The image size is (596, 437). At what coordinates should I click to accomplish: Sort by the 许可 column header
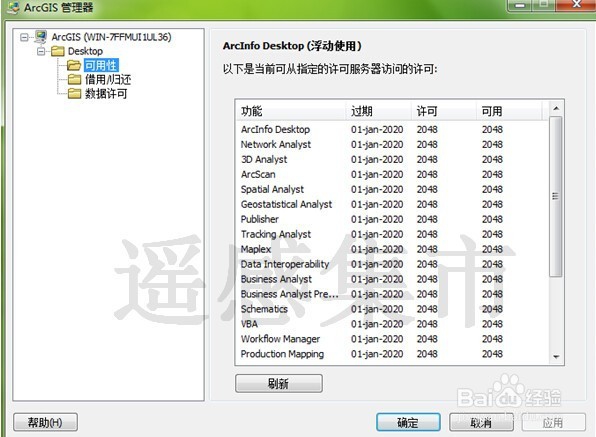444,111
